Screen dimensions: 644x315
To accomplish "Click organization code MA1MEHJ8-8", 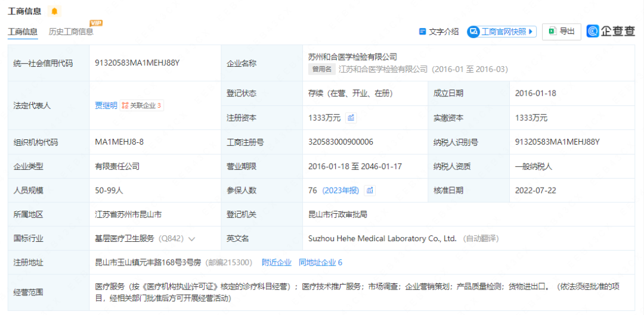I will (119, 142).
